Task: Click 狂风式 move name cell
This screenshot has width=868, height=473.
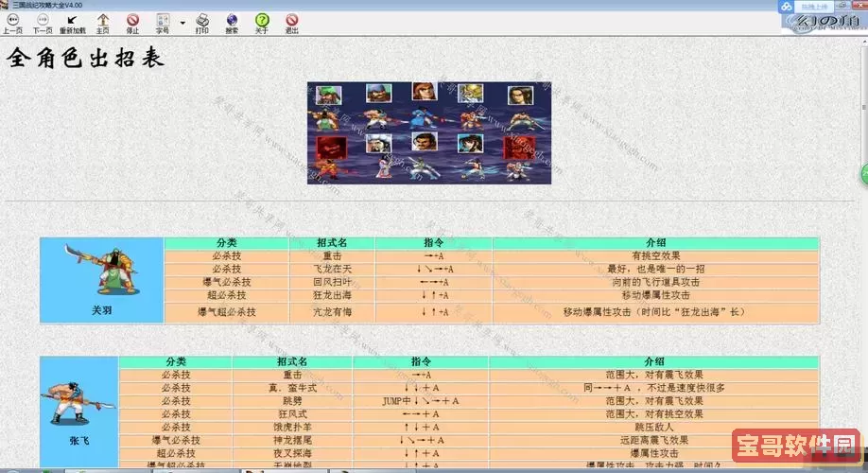Action: (x=292, y=414)
